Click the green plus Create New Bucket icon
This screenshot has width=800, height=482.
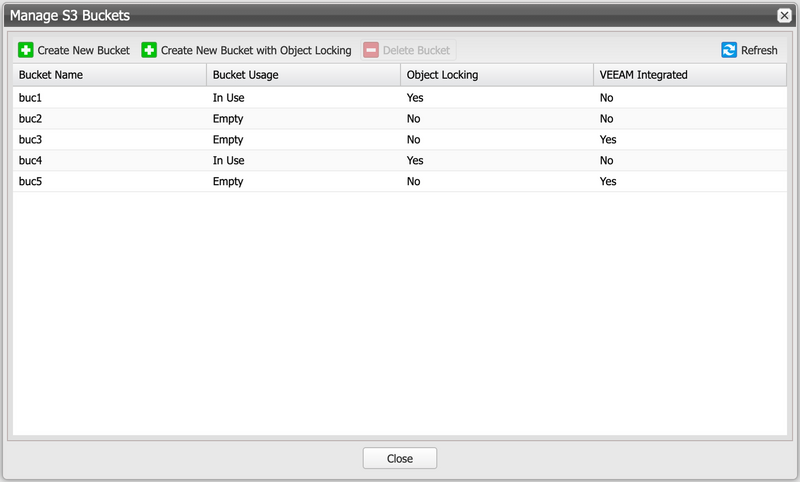26,50
